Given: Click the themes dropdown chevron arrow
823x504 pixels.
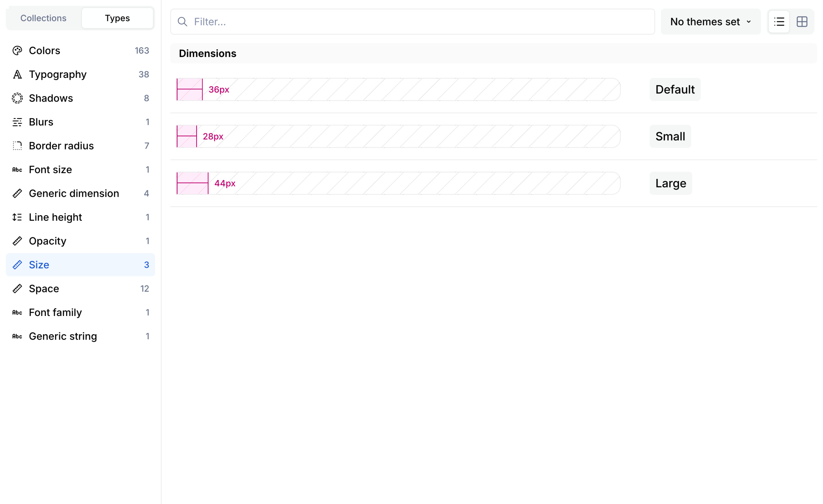Looking at the screenshot, I should point(749,22).
